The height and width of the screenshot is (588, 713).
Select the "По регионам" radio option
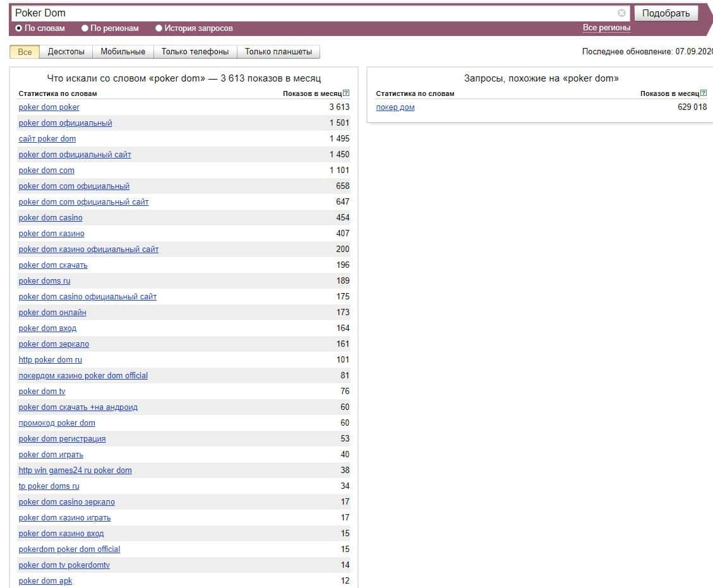pos(85,28)
